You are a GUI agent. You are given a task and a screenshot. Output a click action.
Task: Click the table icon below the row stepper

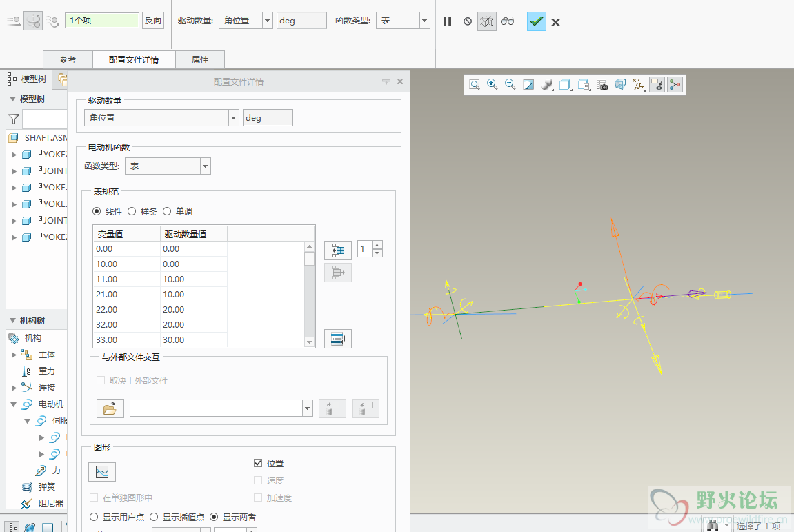[x=338, y=339]
